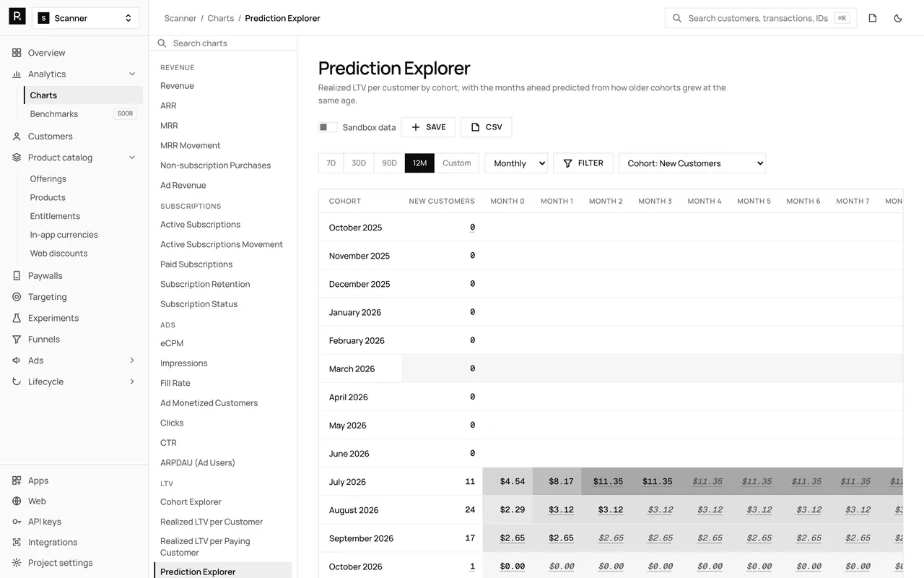924x578 pixels.
Task: Click the Funnels funnel icon
Action: click(x=17, y=339)
